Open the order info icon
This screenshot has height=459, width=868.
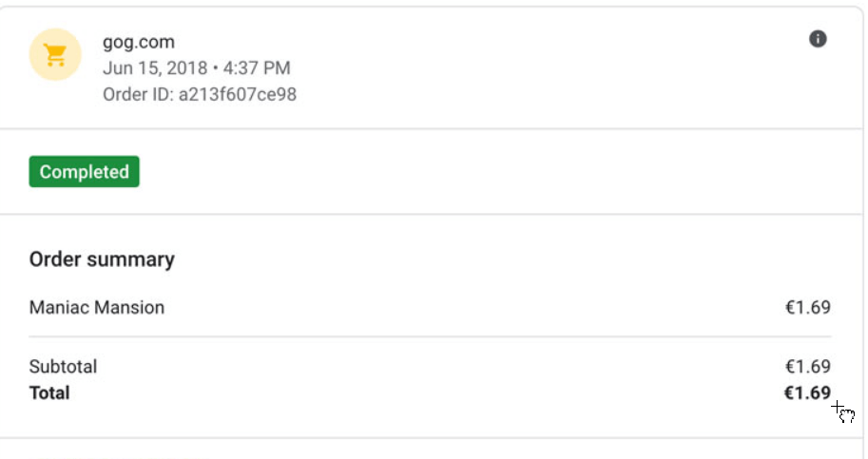[818, 39]
